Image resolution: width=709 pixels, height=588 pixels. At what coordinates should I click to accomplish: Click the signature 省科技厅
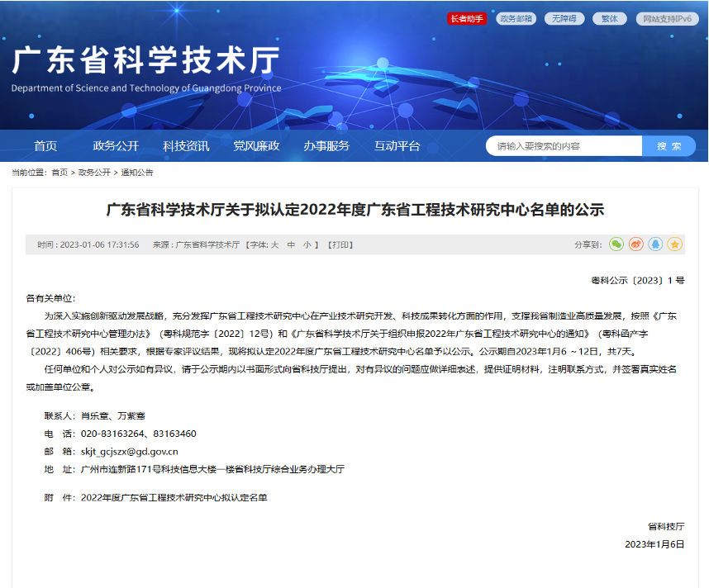pyautogui.click(x=666, y=527)
